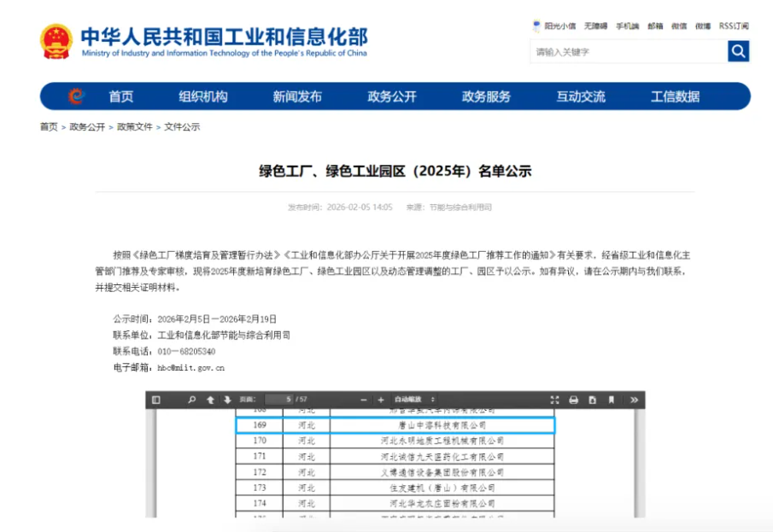Click the 政策文件 breadcrumb link

point(134,127)
